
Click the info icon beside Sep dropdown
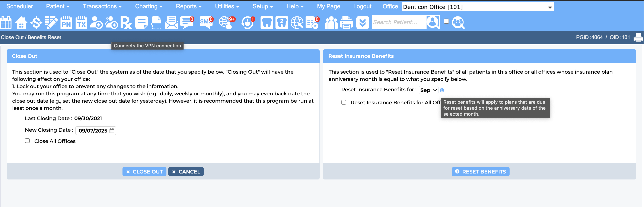point(442,90)
